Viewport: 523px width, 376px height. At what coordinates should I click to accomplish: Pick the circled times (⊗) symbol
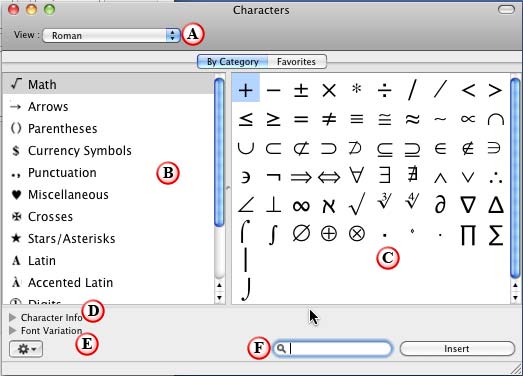tap(356, 233)
